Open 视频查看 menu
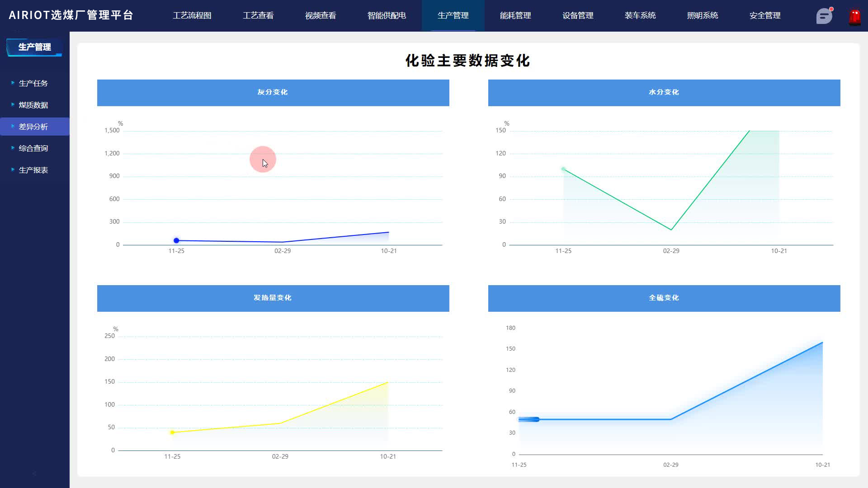The width and height of the screenshot is (868, 488). click(x=321, y=15)
